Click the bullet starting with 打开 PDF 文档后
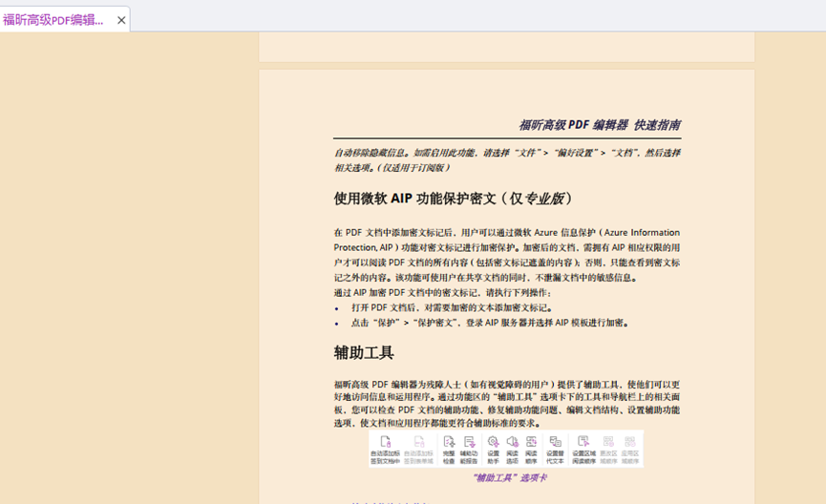This screenshot has width=826, height=504. click(x=451, y=307)
